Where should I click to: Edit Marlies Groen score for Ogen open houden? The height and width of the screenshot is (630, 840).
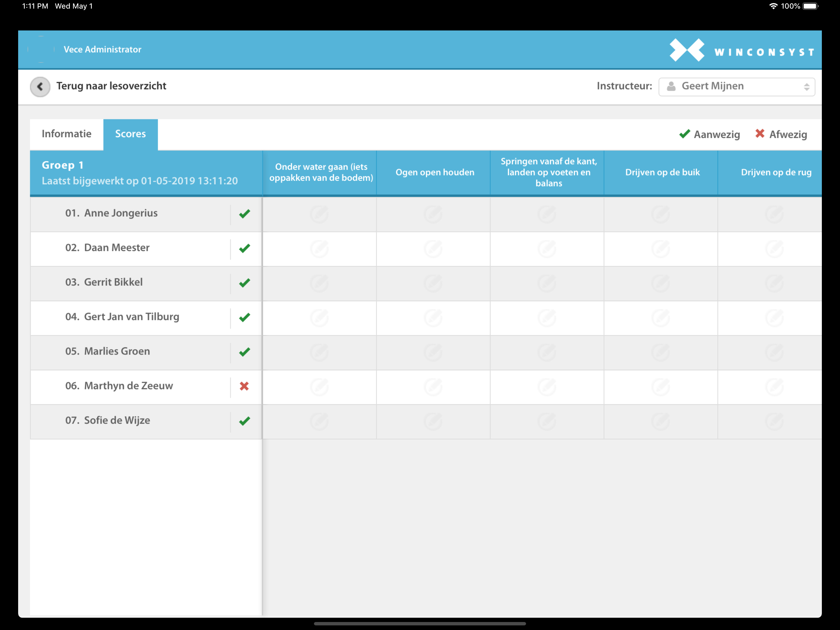click(433, 353)
